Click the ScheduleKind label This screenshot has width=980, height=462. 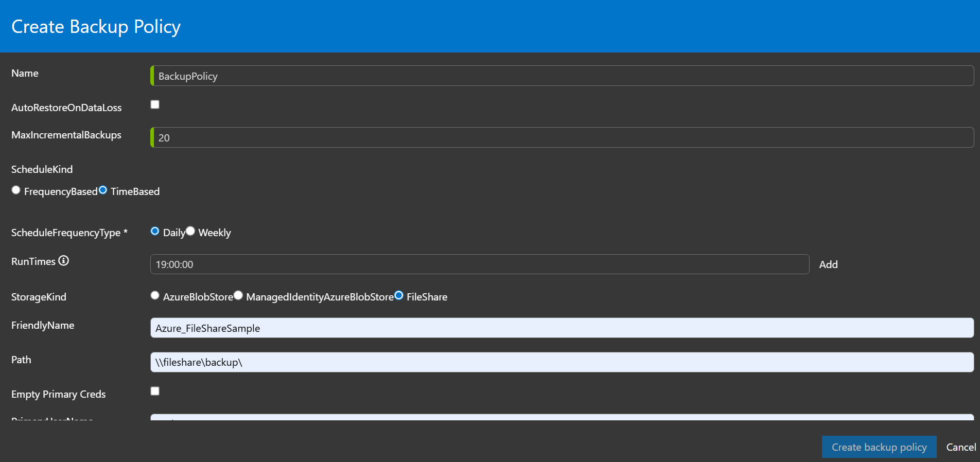pyautogui.click(x=42, y=169)
